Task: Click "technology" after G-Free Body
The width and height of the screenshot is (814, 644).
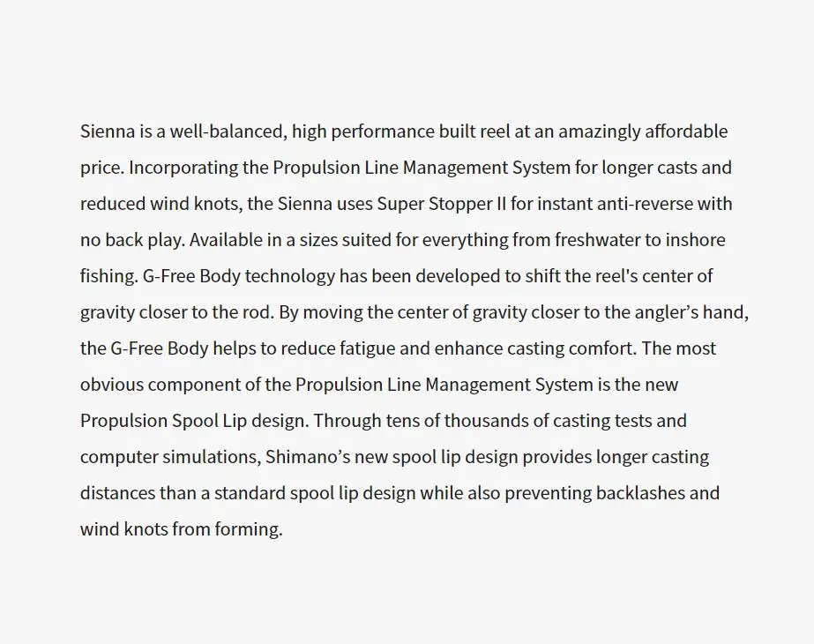Action: click(x=289, y=276)
